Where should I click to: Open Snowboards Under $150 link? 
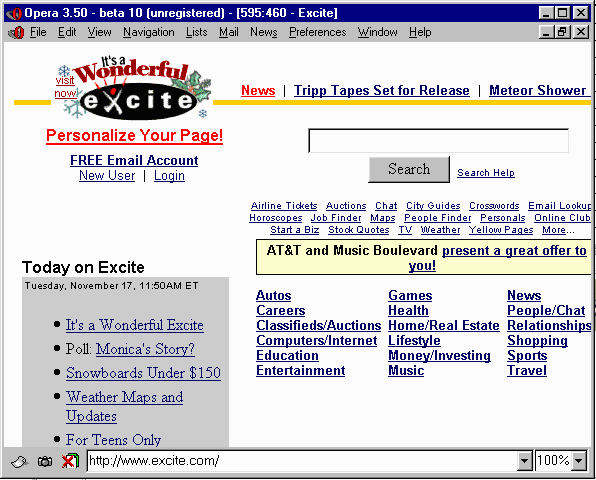[x=143, y=373]
